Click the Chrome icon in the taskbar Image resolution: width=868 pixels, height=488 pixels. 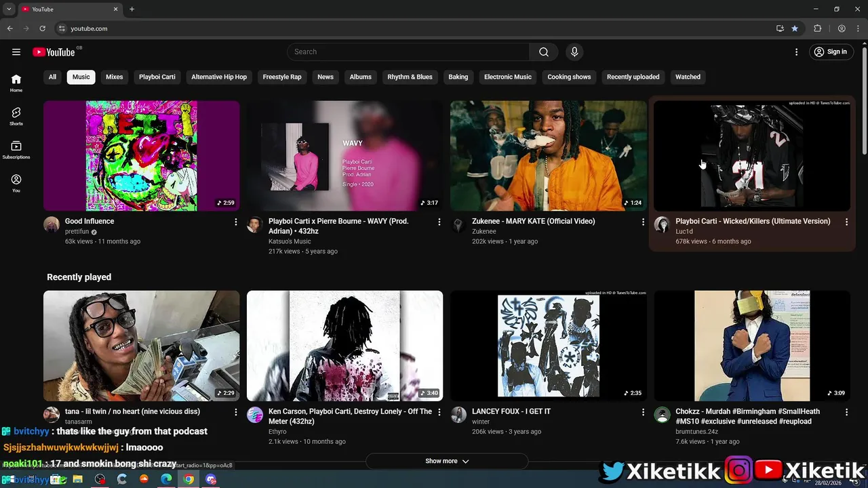[189, 479]
